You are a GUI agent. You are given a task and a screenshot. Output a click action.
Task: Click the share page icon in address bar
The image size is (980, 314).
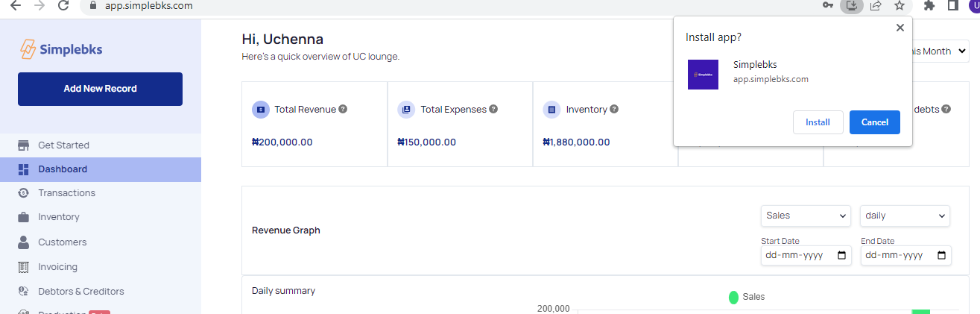pos(876,5)
